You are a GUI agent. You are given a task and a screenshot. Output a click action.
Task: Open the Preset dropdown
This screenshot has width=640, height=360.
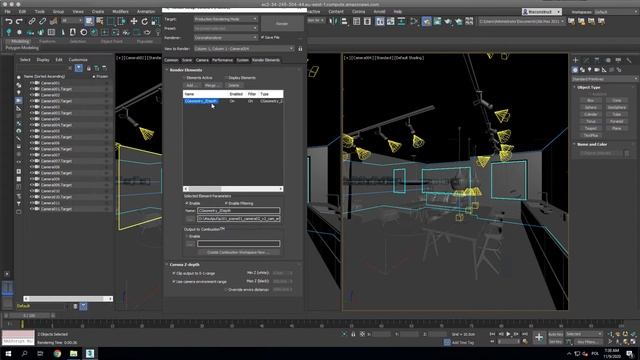225,29
